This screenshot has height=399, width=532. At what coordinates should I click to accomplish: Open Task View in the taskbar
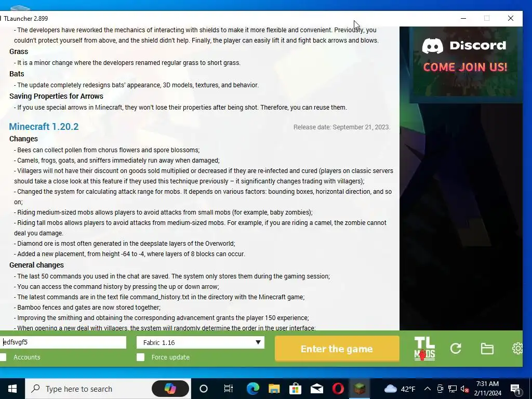point(229,389)
